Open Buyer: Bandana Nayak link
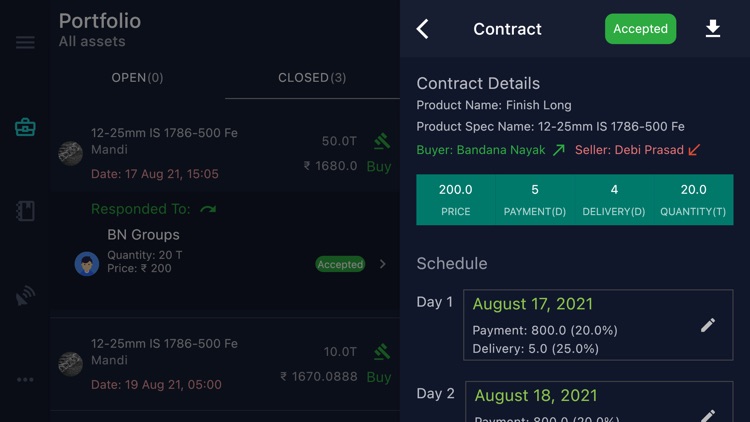Image resolution: width=750 pixels, height=422 pixels. coord(490,150)
